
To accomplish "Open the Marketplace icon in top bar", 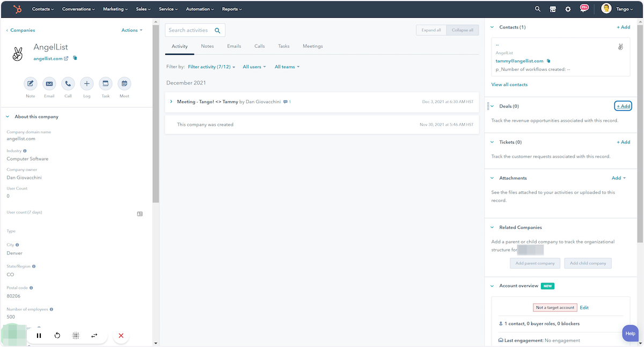I will [x=553, y=9].
